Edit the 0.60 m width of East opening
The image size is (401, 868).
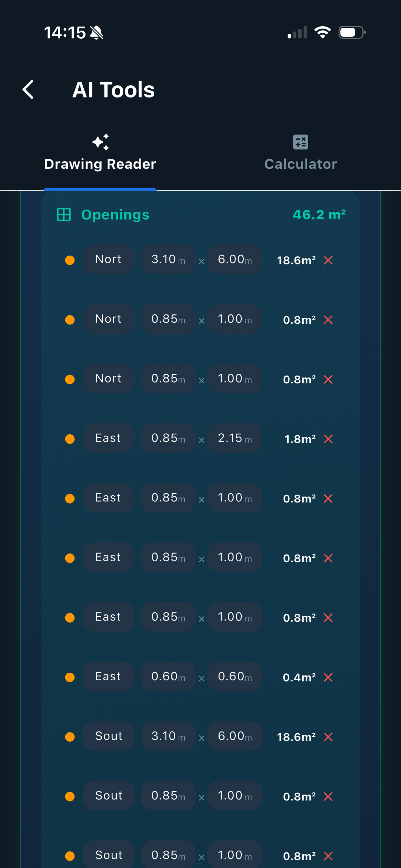click(x=168, y=676)
